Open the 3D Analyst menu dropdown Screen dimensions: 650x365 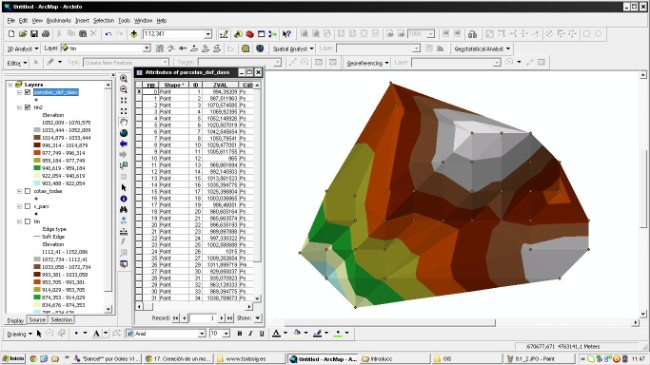coord(22,49)
